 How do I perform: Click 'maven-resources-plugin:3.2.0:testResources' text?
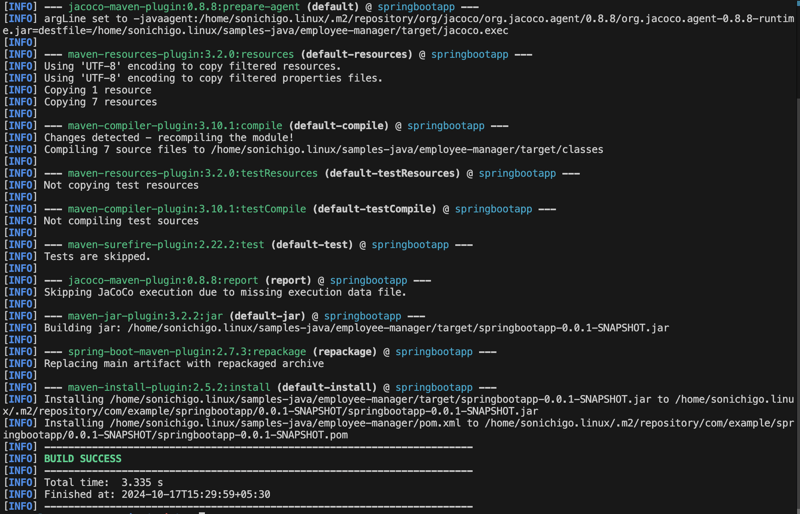[193, 173]
